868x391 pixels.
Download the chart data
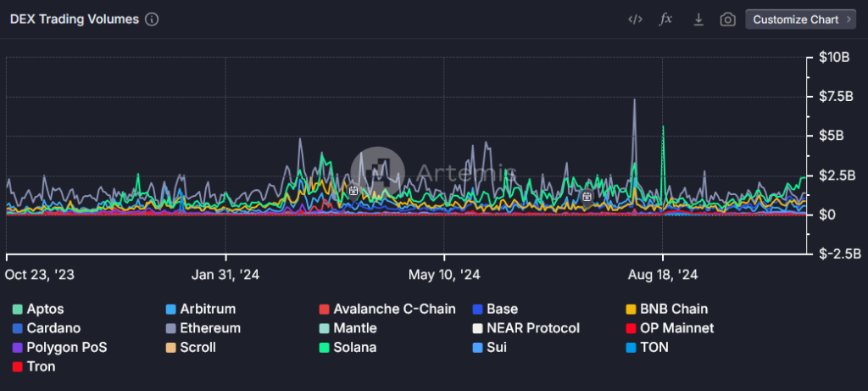698,20
